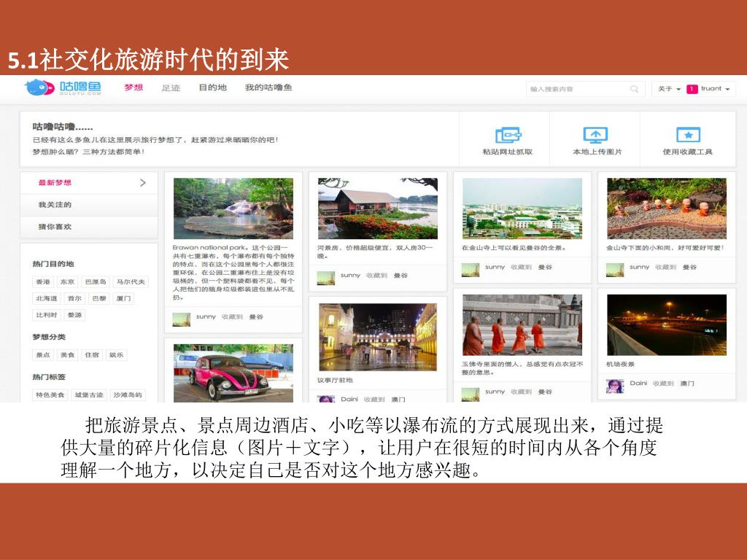The image size is (747, 560).
Task: Click the 北海道 destination tag
Action: (x=46, y=298)
